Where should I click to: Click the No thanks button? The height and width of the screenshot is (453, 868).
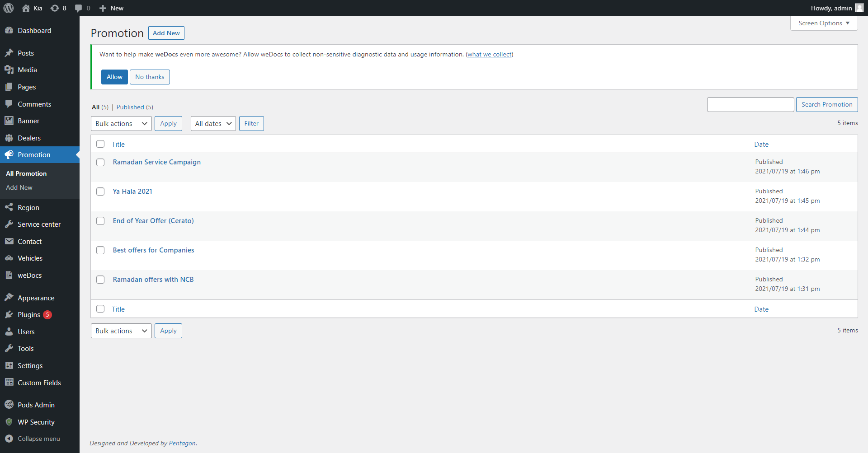coord(150,77)
